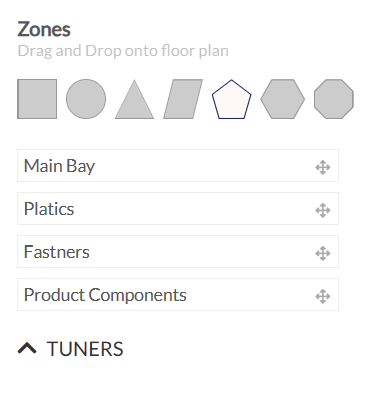Click the move handle on Main Bay
This screenshot has height=415, width=370.
[x=323, y=167]
